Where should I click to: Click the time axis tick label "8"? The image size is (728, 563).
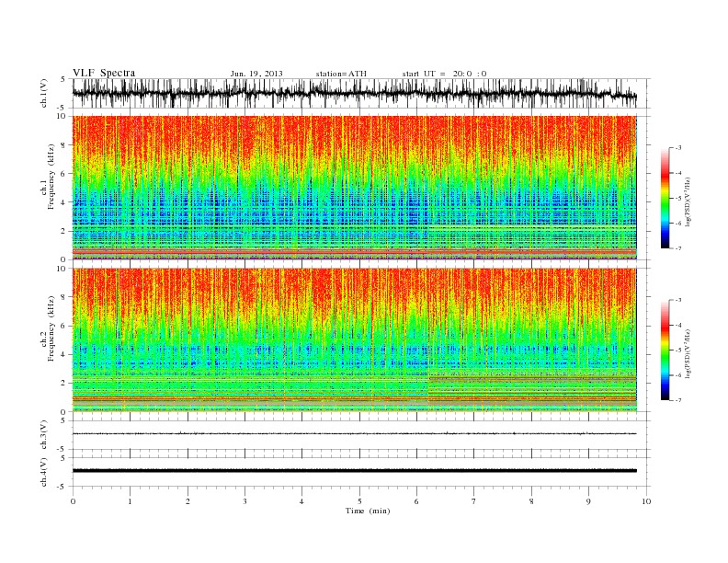tap(531, 501)
